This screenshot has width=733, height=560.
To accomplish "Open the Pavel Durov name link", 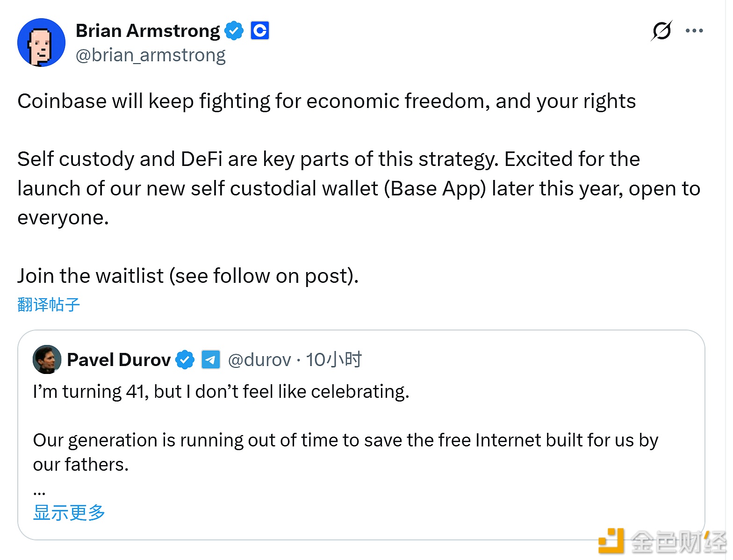I will (x=119, y=360).
